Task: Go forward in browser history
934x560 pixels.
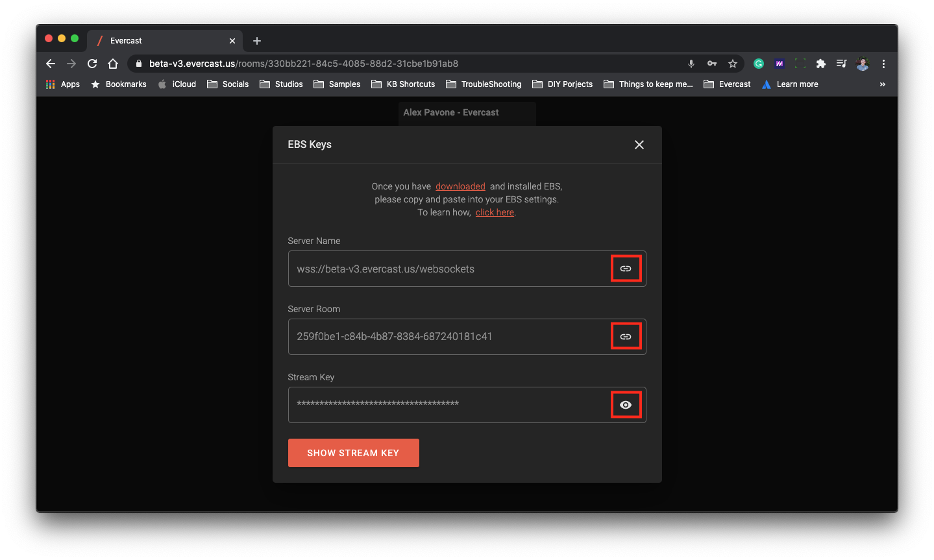Action: pyautogui.click(x=71, y=64)
